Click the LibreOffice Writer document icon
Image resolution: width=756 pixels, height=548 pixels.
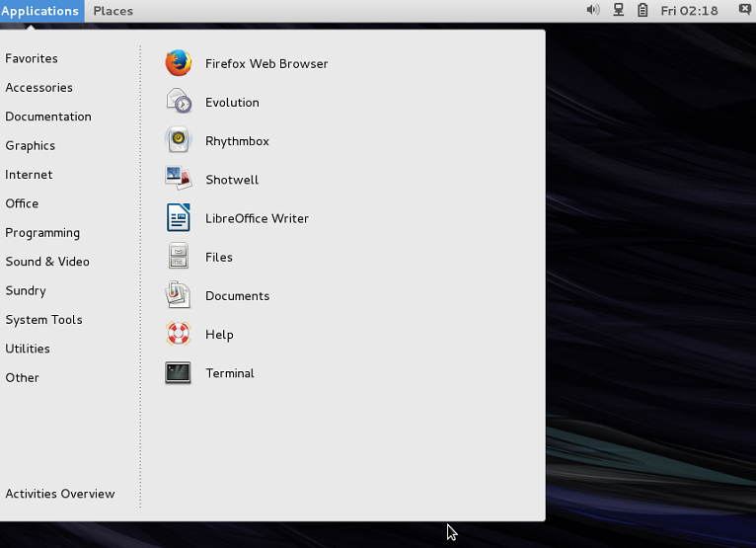point(179,217)
